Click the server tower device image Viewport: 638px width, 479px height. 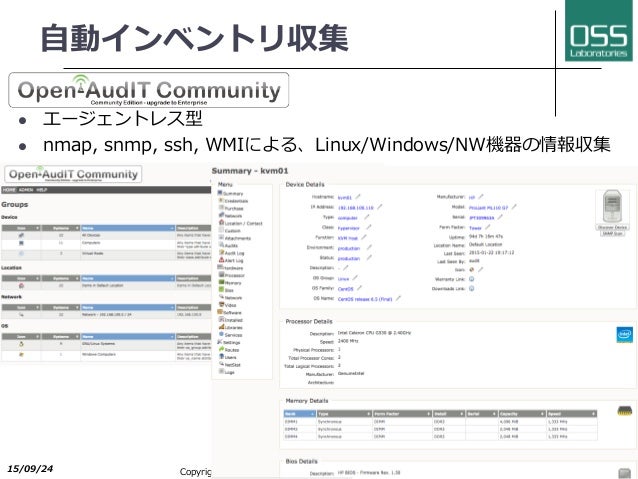click(x=612, y=206)
